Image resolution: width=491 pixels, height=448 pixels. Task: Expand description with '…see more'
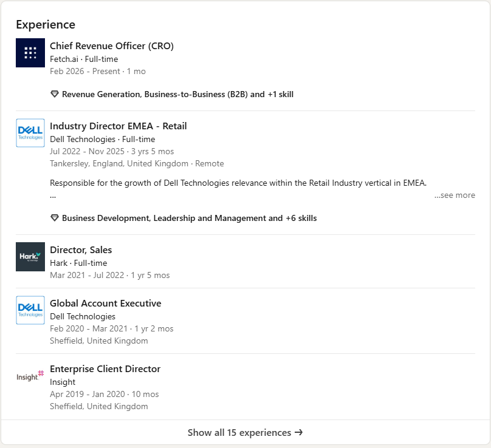pos(455,195)
